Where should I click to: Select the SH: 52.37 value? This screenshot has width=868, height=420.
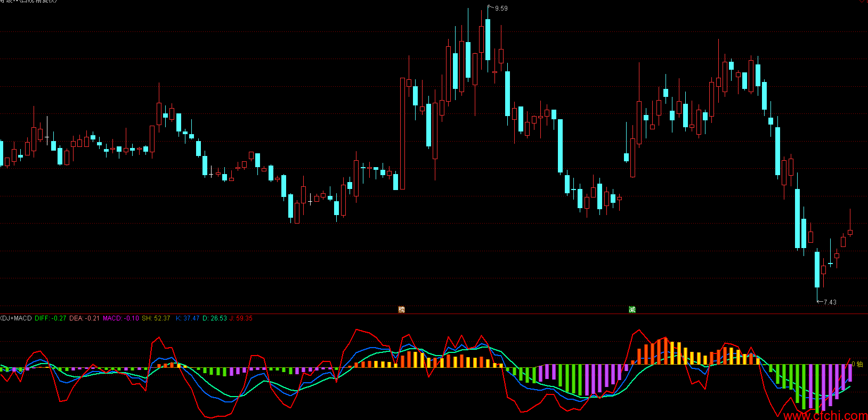156,318
